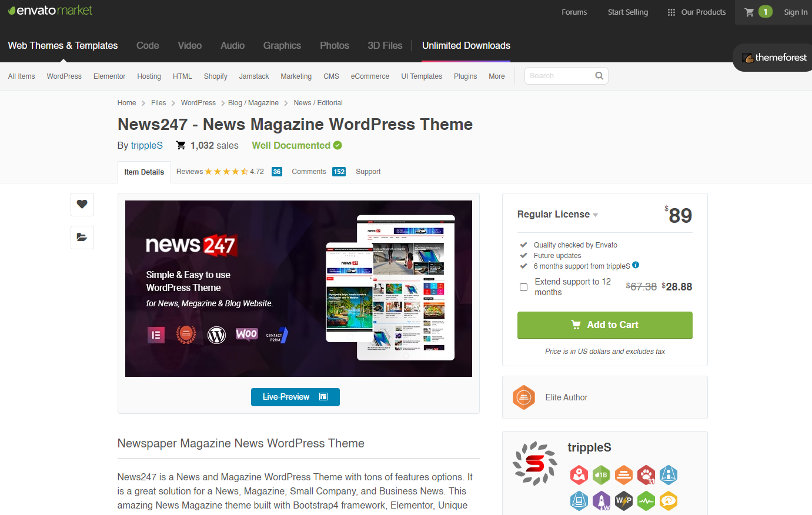Click the red paw 11 badge
Image resolution: width=812 pixels, height=515 pixels.
[x=646, y=474]
